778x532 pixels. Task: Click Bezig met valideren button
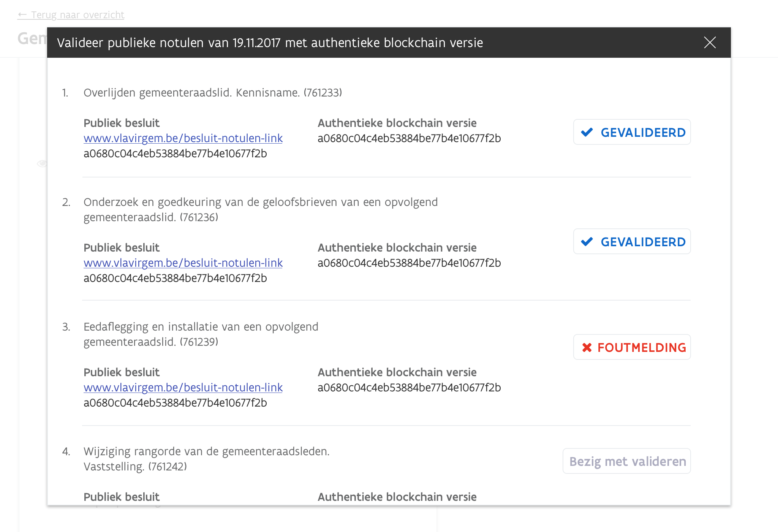click(x=627, y=461)
